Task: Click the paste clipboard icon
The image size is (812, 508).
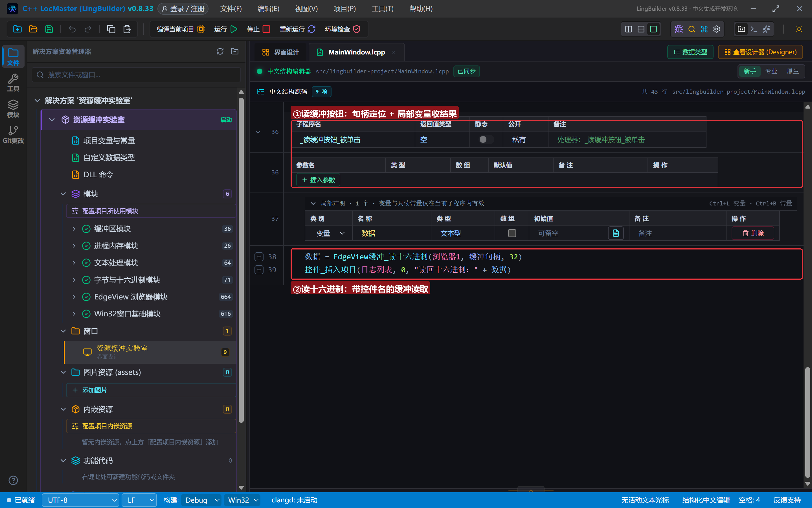Action: click(127, 29)
